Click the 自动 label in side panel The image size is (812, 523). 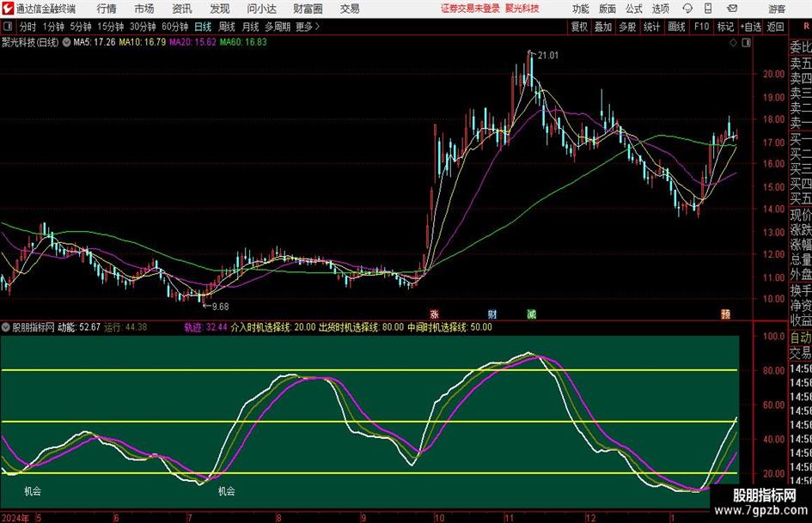801,338
